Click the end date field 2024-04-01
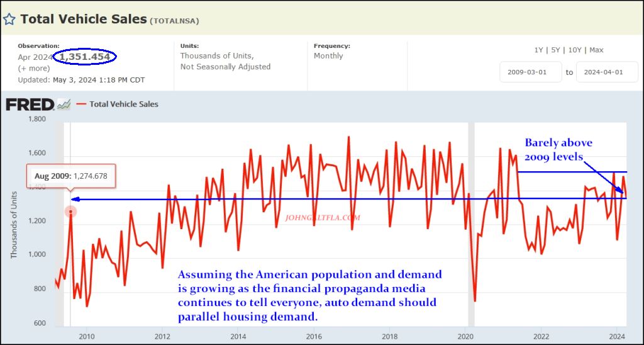Image resolution: width=644 pixels, height=345 pixels. pos(607,72)
